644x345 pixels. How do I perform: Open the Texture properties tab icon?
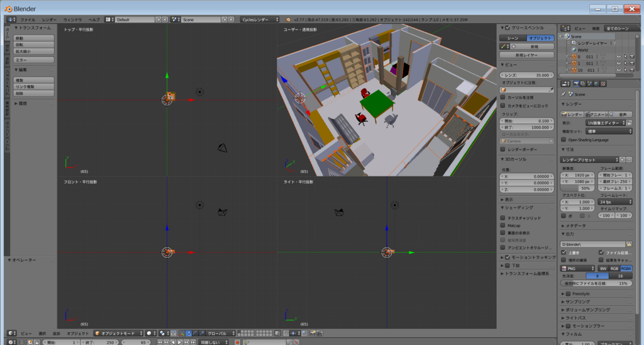point(603,84)
